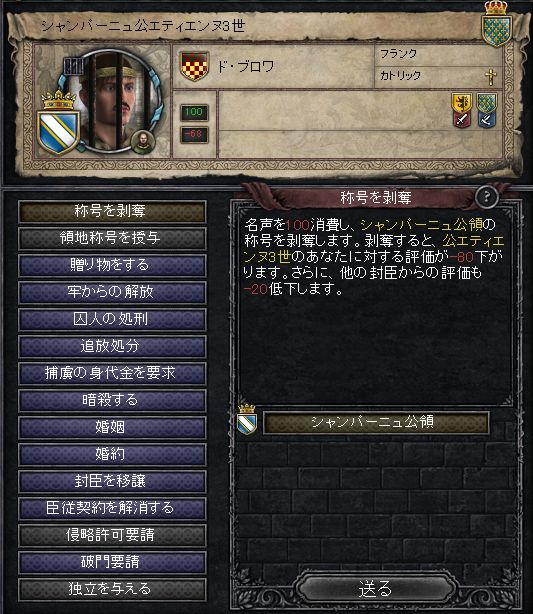Select the 贈り物をする send gift option
Image resolution: width=533 pixels, height=614 pixels.
click(112, 265)
